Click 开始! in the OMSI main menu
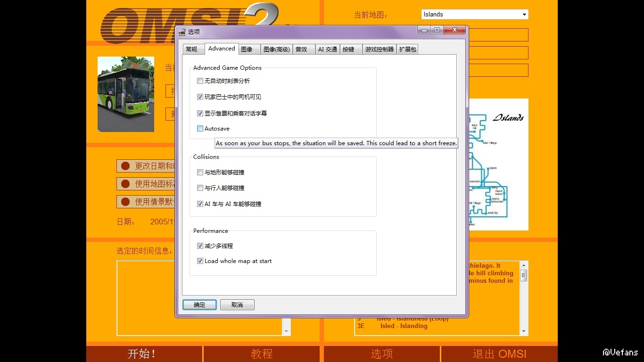 [144, 354]
